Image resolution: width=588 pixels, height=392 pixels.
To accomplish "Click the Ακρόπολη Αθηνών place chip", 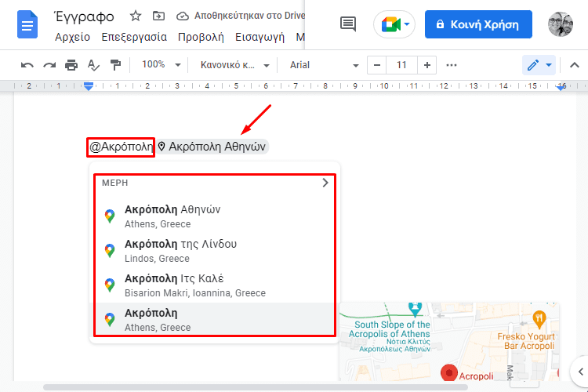I will 212,147.
